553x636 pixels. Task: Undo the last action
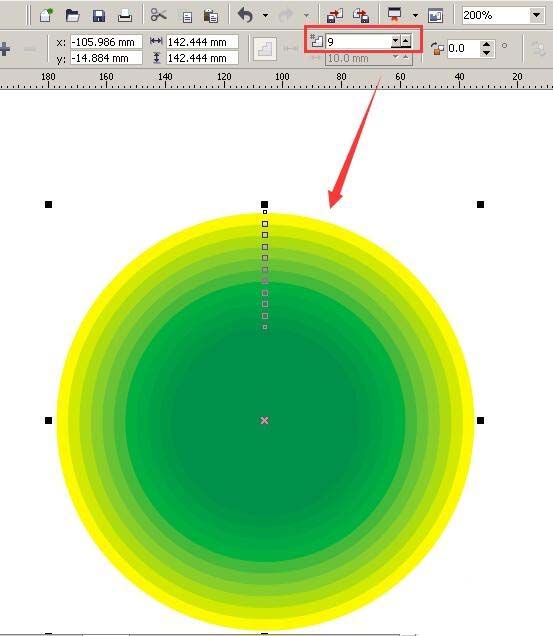[x=245, y=15]
